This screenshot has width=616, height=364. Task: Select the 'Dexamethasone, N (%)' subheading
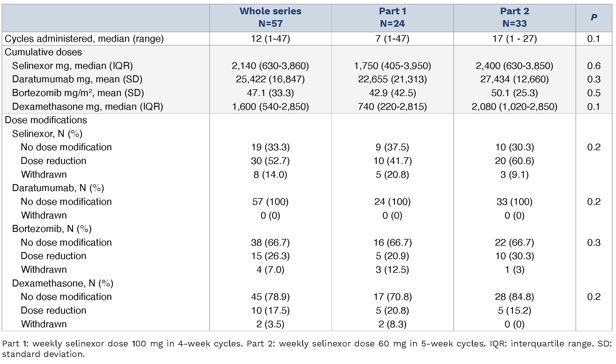coord(63,283)
